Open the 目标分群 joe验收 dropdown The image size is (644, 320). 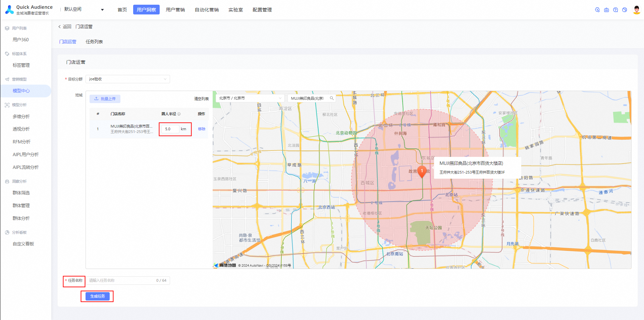point(128,79)
